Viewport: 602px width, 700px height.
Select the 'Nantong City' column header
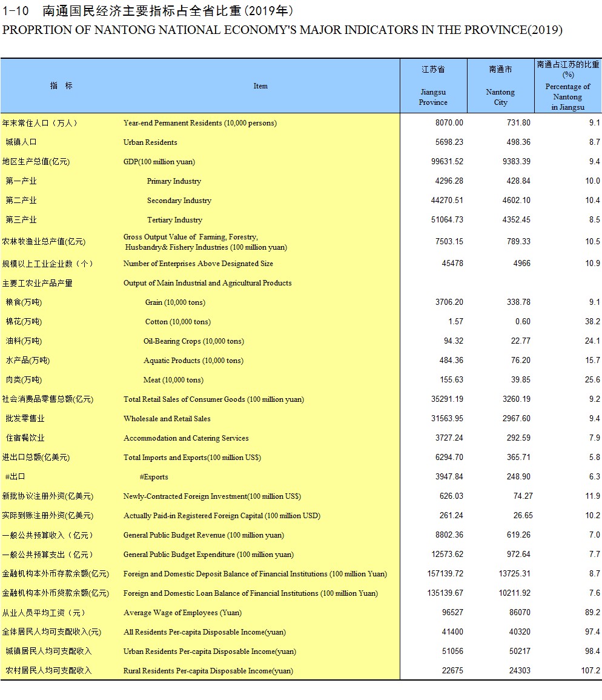(x=500, y=97)
